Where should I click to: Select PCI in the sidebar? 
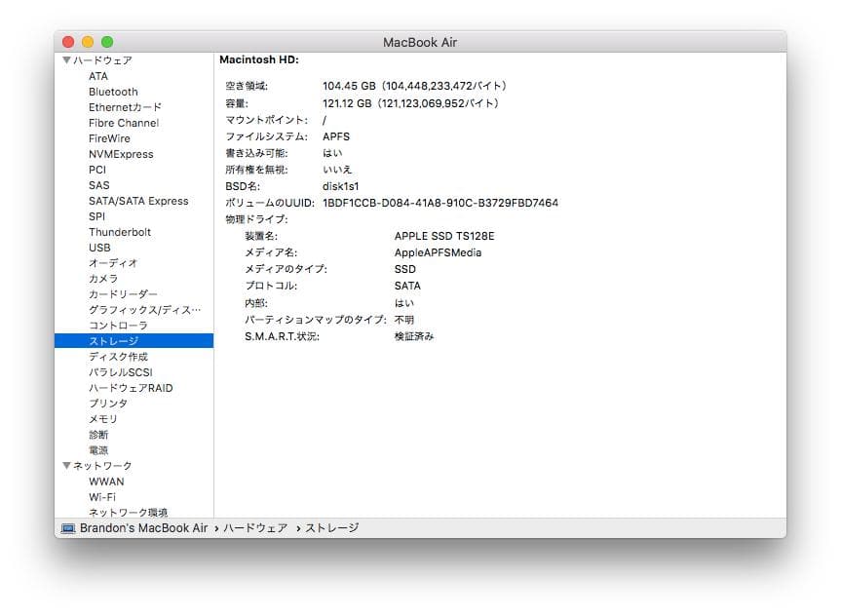[97, 170]
